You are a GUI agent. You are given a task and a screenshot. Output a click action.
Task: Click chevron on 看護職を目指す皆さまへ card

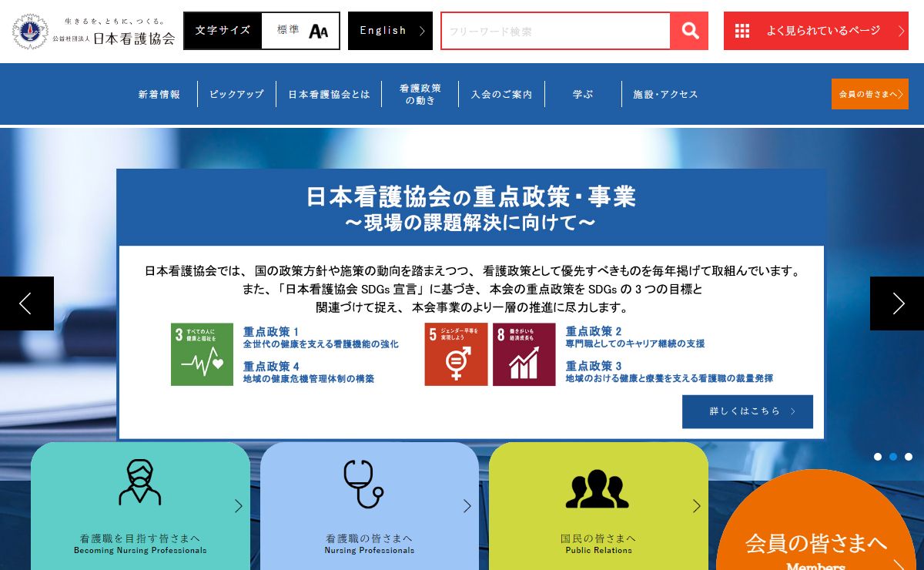[x=239, y=506]
